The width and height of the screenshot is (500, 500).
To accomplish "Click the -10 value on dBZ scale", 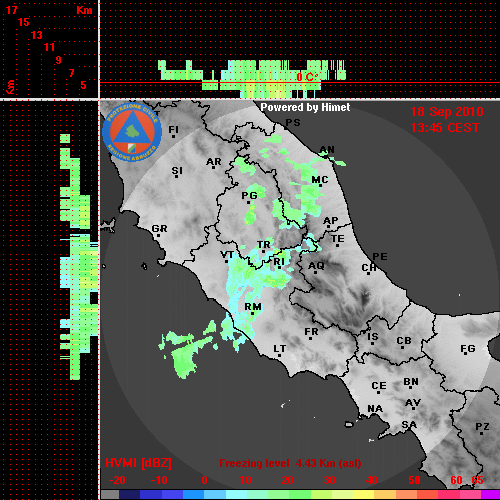I will coord(159,480).
